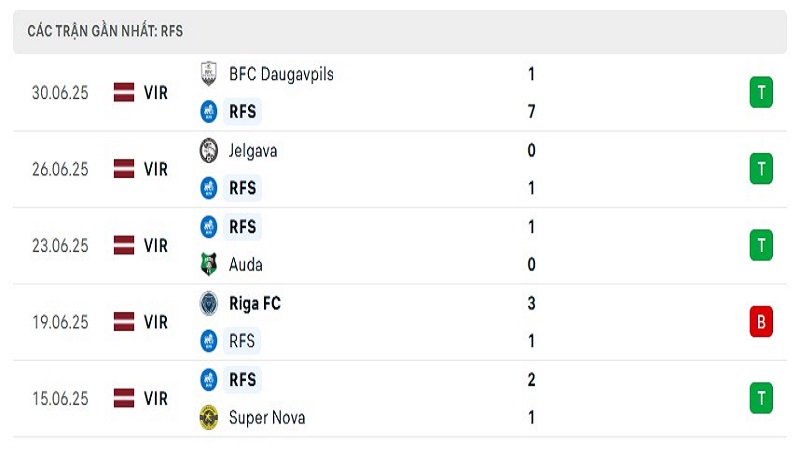Open the Riga FC team link
The height and width of the screenshot is (450, 800).
point(255,304)
